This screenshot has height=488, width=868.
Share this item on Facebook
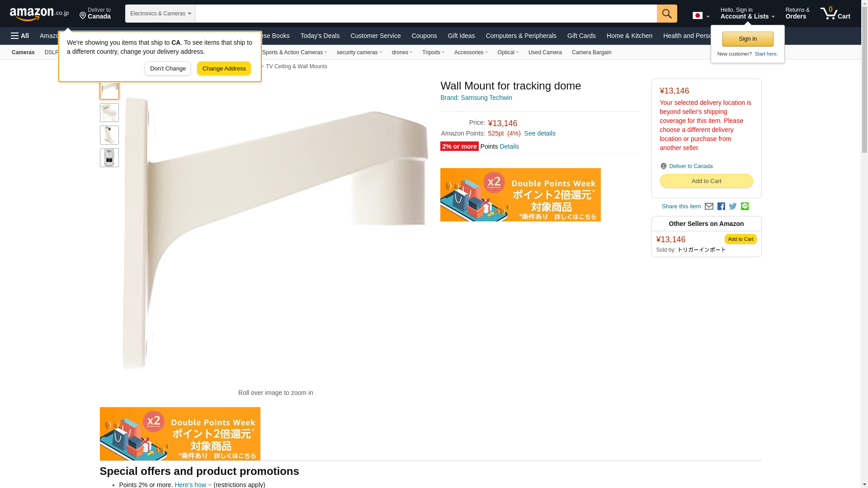coord(721,206)
